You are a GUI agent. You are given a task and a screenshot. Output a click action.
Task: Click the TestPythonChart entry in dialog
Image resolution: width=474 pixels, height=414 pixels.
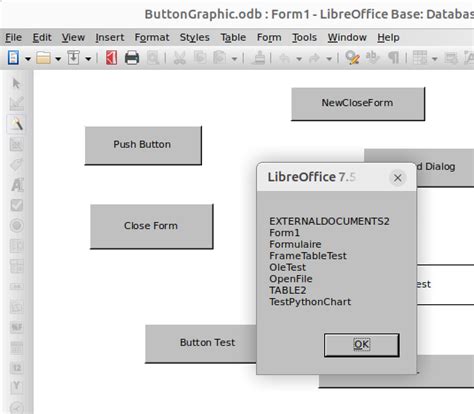310,302
